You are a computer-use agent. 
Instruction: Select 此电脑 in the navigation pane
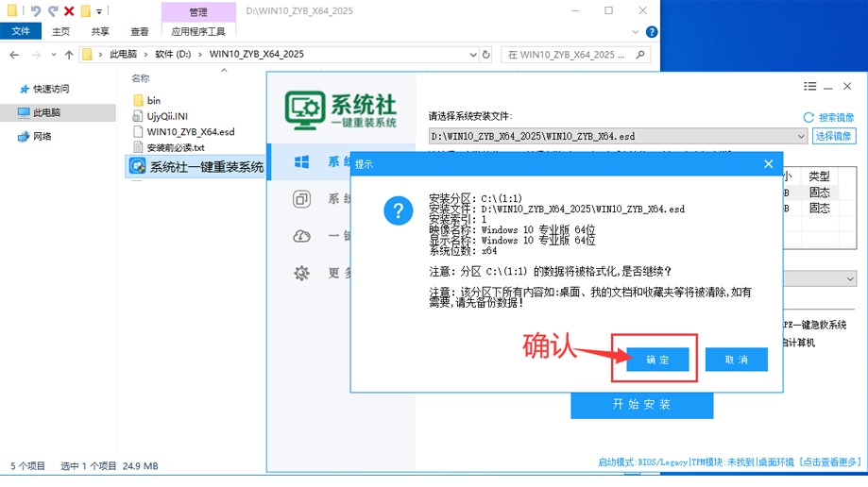click(x=46, y=112)
